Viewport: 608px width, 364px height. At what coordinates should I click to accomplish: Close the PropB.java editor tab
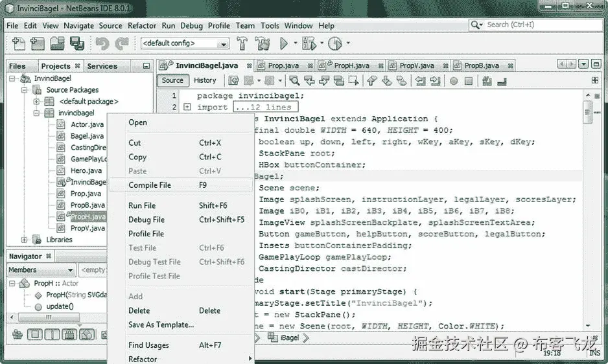(511, 66)
